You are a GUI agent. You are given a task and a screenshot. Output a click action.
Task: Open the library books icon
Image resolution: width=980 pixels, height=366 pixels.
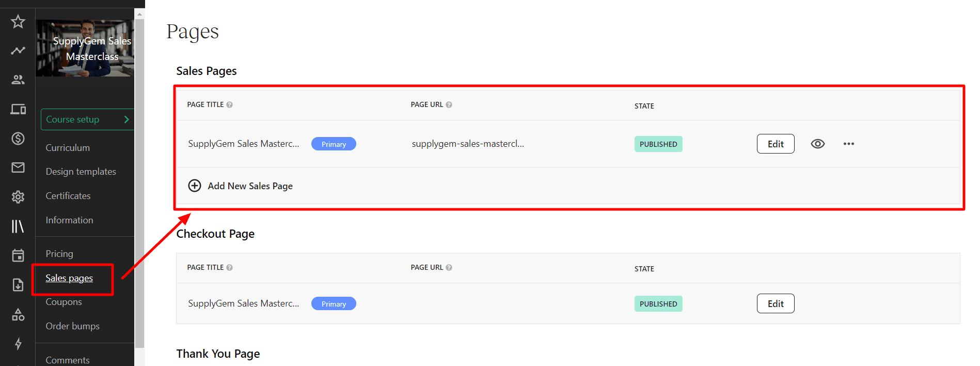(18, 226)
